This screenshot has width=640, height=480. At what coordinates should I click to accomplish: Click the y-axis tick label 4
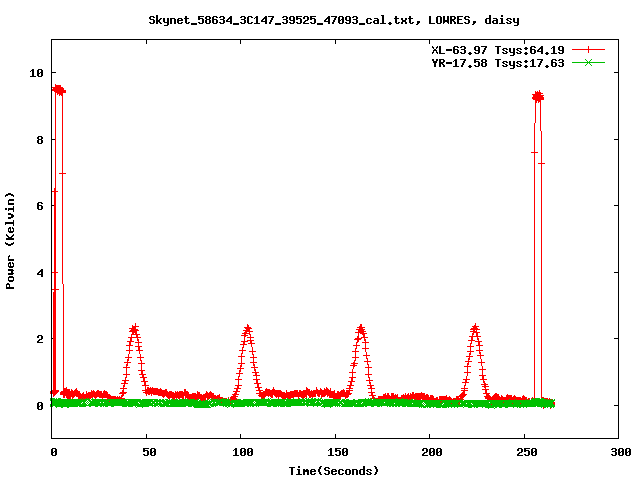click(40, 273)
